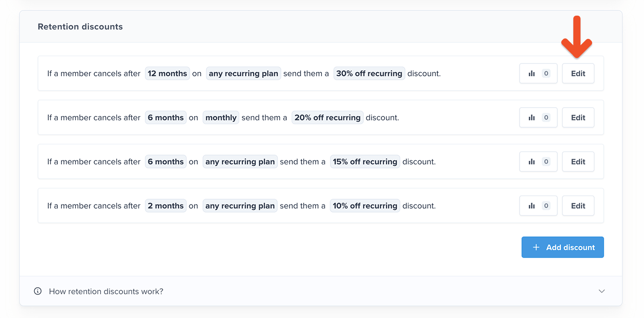
Task: Click the Retention discounts section heading
Action: pos(80,27)
